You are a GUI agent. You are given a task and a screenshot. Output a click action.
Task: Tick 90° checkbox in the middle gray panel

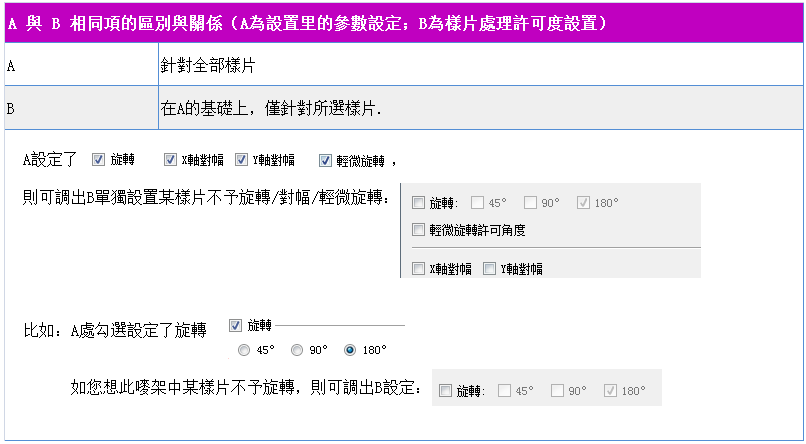click(531, 203)
